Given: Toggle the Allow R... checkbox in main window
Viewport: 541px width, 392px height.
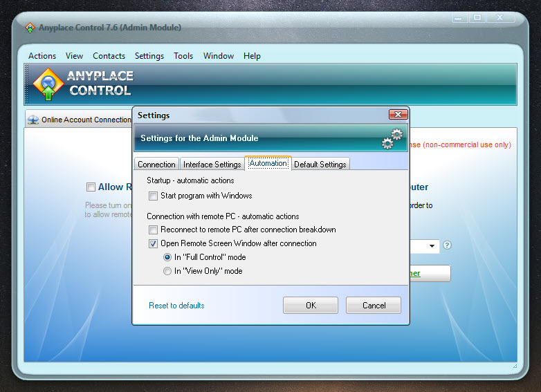Looking at the screenshot, I should 91,187.
